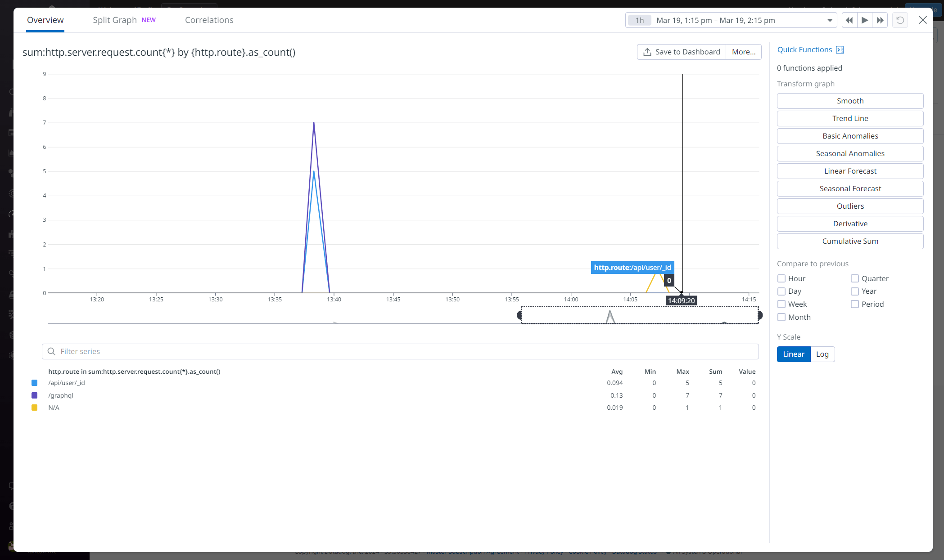Open the Correlations tab
This screenshot has height=560, width=944.
[209, 20]
